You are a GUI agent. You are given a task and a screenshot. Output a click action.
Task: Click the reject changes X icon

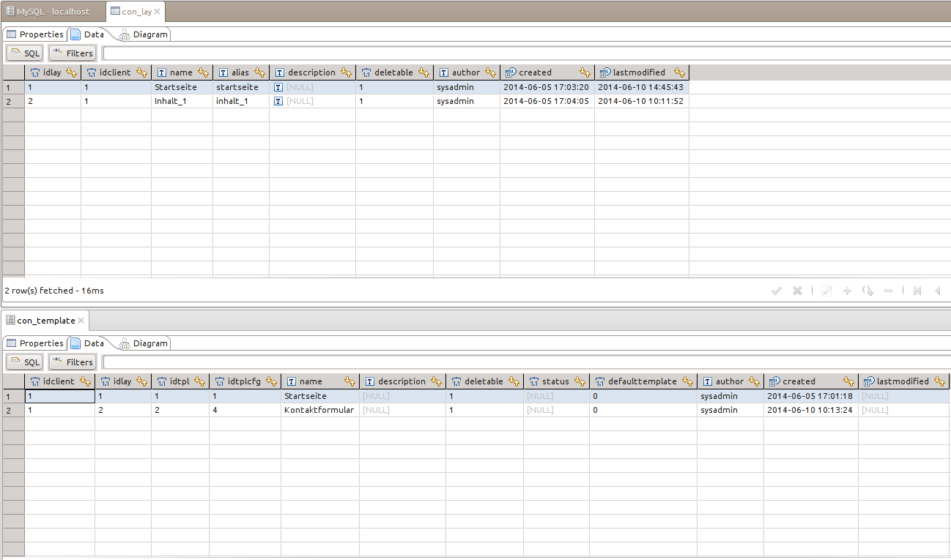(x=797, y=291)
